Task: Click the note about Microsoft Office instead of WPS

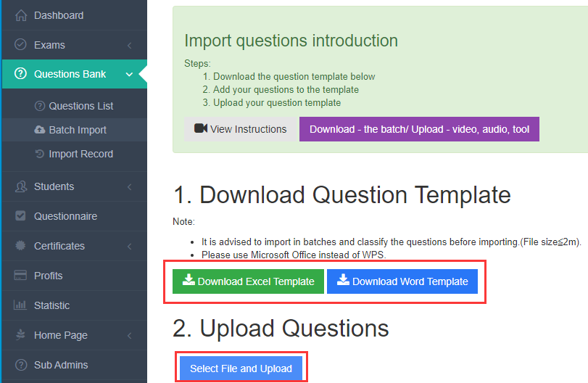Action: [294, 255]
